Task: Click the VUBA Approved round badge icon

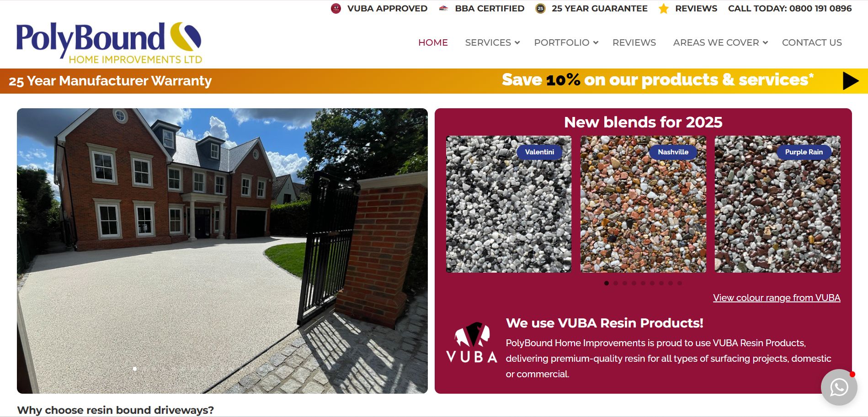Action: [336, 9]
